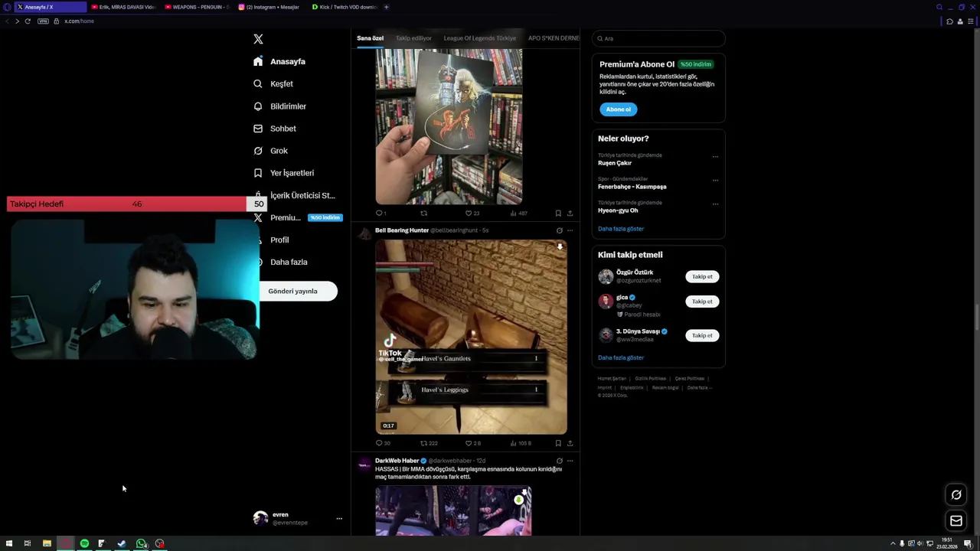980x551 pixels.
Task: Switch to Erlik, MİRAS DAVASI YouTube tab
Action: click(122, 7)
